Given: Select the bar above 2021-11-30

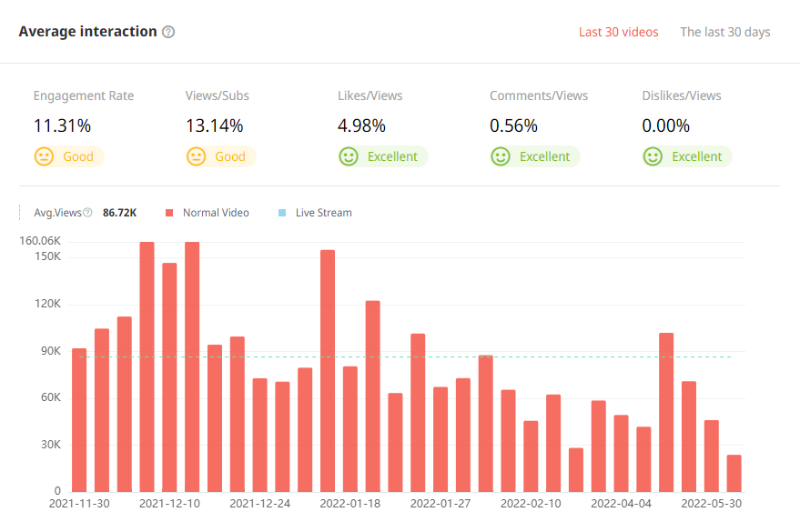Looking at the screenshot, I should [x=79, y=418].
